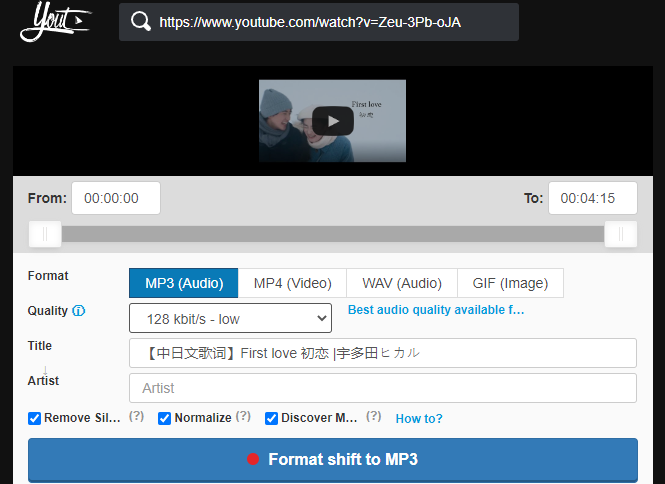
Task: Toggle the Normalize checkbox
Action: 164,418
